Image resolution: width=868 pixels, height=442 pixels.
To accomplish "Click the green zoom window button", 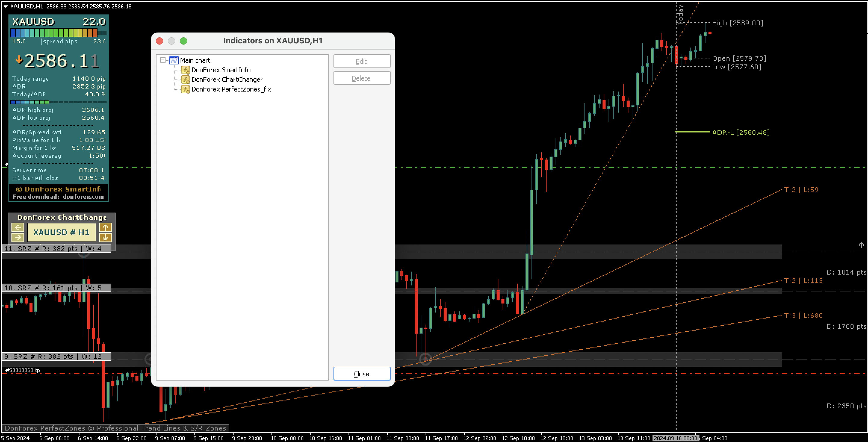I will 184,41.
